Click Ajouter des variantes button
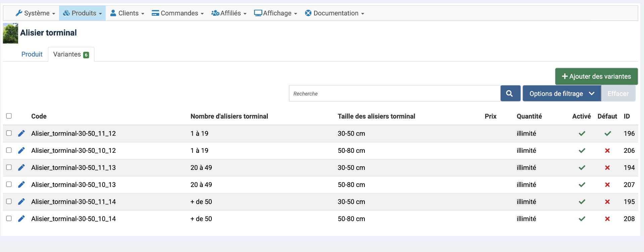This screenshot has width=644, height=252. tap(596, 76)
